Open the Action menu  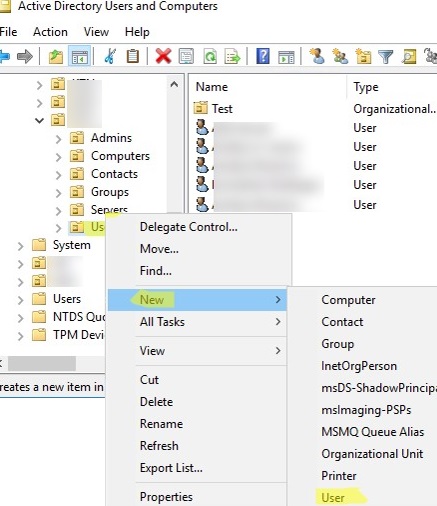tap(50, 32)
